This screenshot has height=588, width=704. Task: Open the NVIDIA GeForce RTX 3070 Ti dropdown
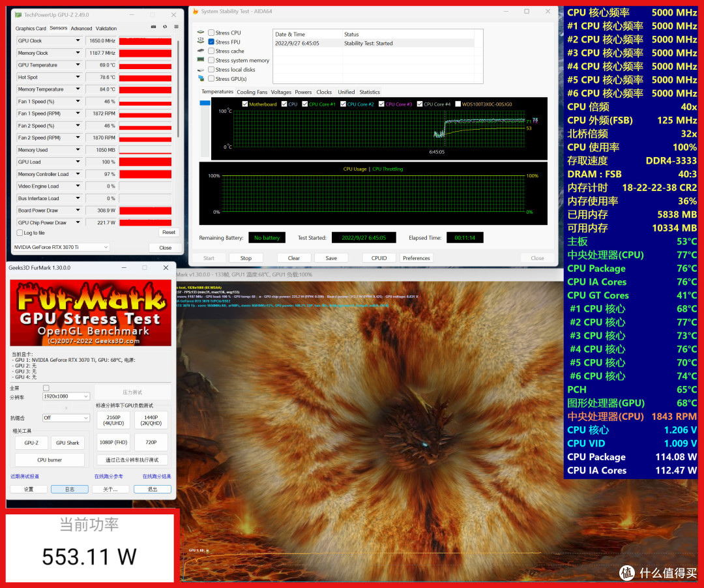point(61,247)
